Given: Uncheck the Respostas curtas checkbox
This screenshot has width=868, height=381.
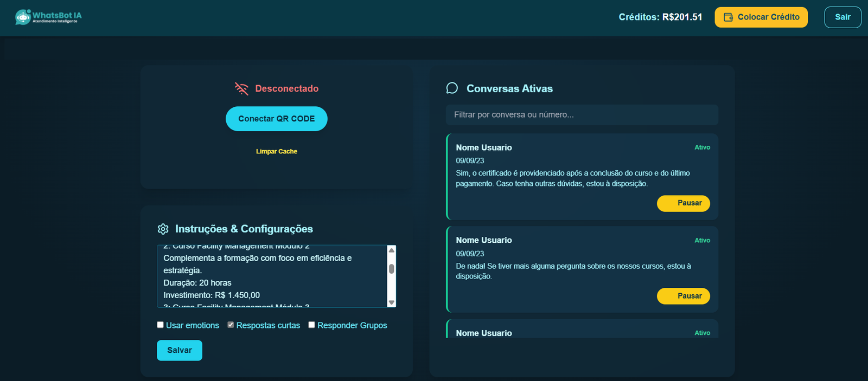Looking at the screenshot, I should 231,325.
